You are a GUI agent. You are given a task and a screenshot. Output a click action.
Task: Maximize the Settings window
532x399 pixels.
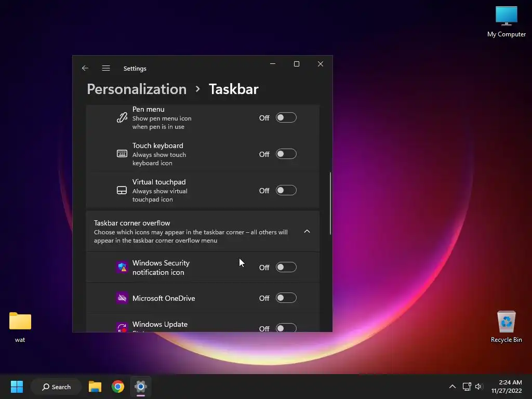(297, 64)
